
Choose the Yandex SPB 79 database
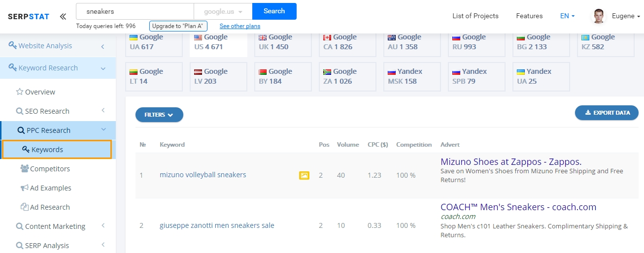(476, 76)
